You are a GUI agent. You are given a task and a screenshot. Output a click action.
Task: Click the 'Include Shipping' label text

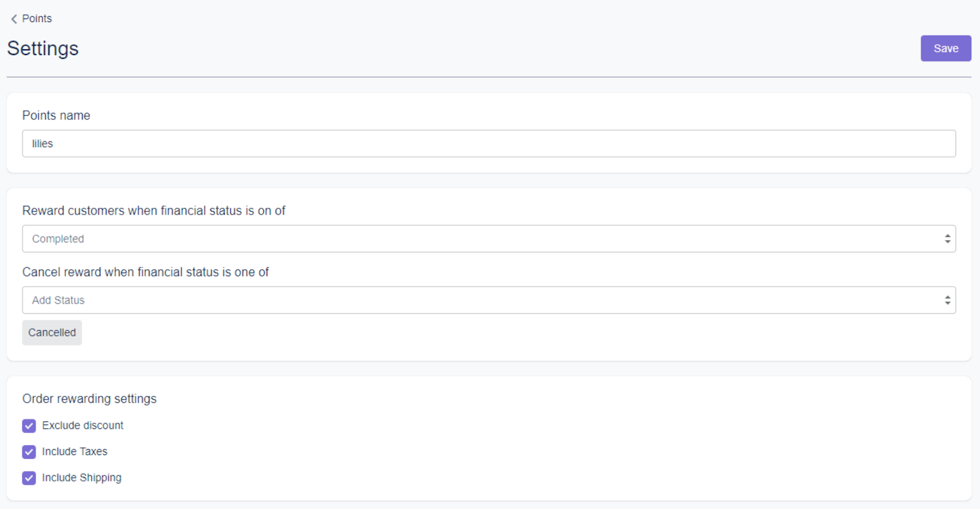click(81, 478)
